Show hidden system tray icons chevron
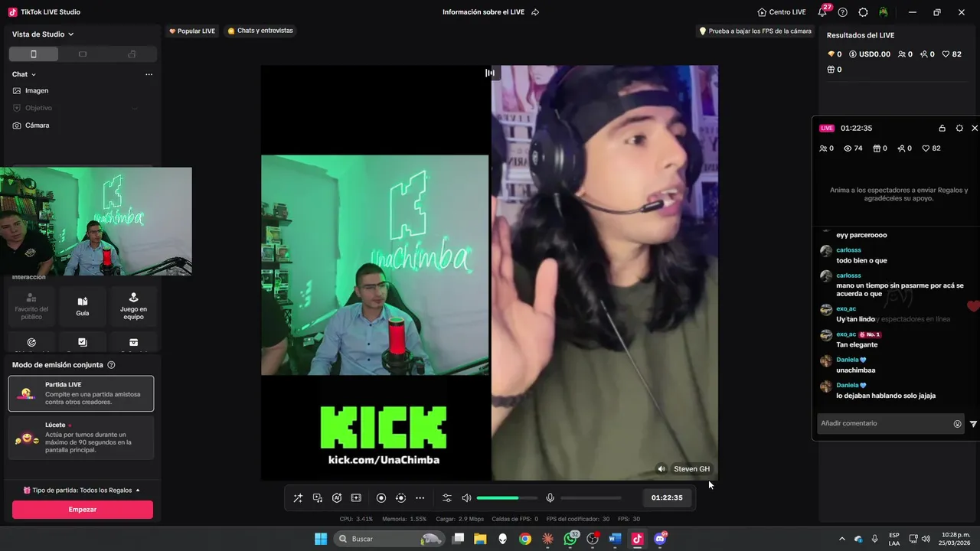The image size is (980, 551). 842,539
